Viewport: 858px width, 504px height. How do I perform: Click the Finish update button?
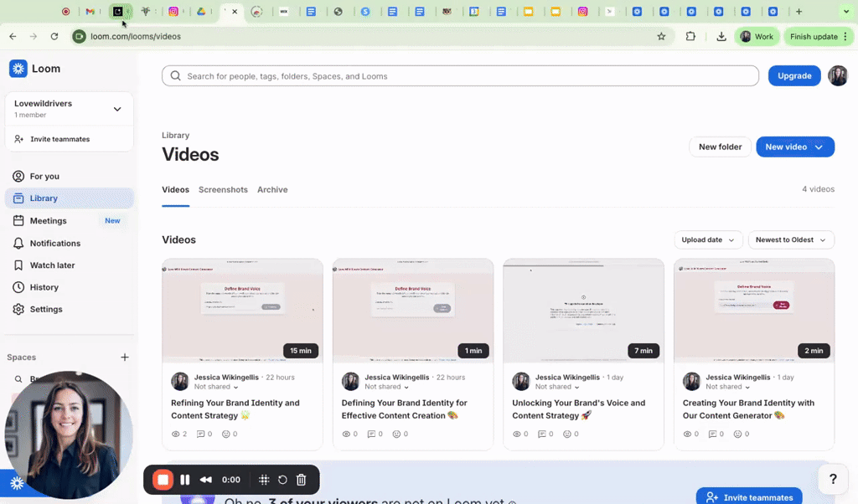(819, 37)
